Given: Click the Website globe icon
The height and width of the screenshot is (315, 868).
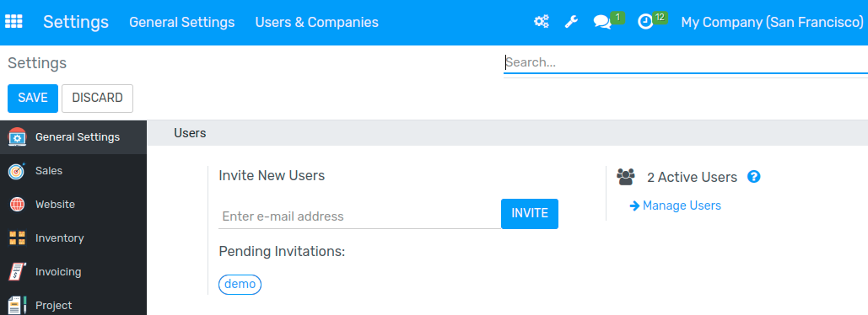Looking at the screenshot, I should [x=17, y=205].
